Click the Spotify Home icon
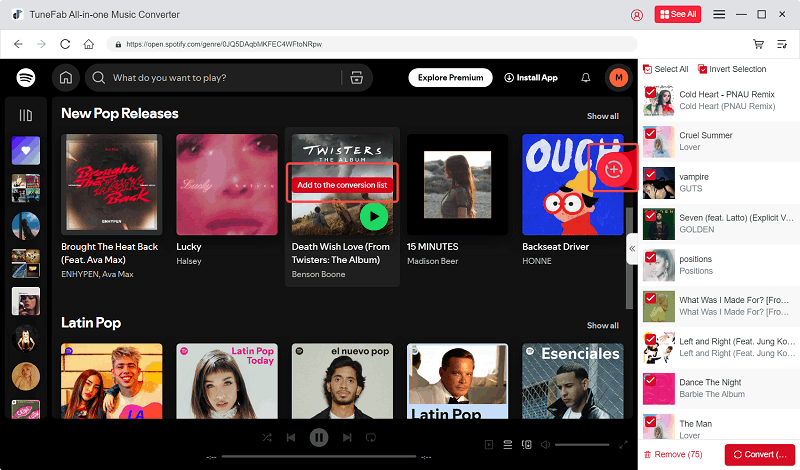800x470 pixels. [x=66, y=77]
